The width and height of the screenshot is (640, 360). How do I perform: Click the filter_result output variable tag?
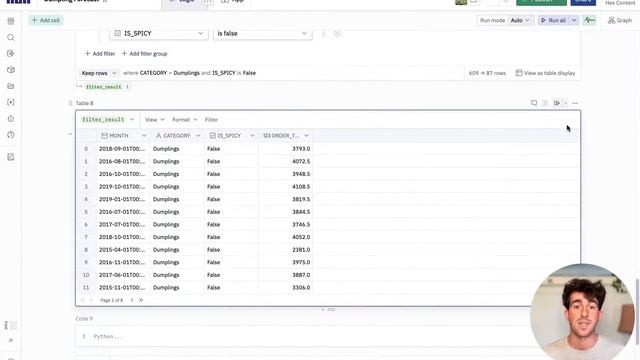(x=103, y=87)
